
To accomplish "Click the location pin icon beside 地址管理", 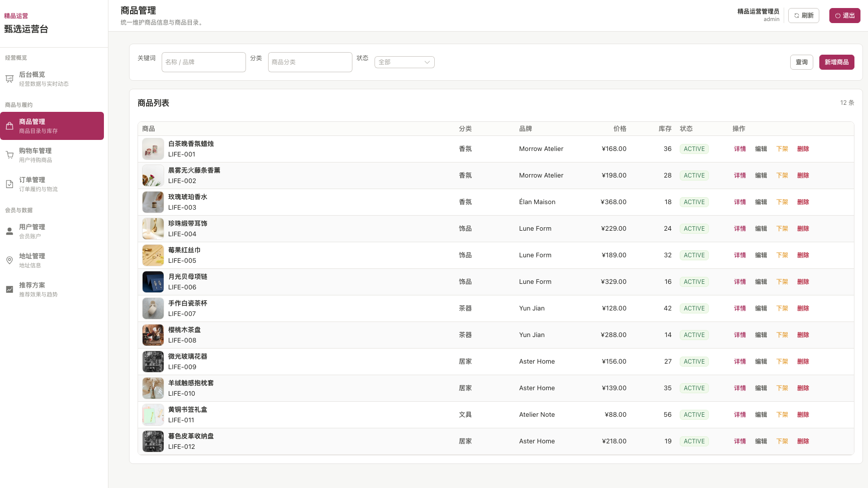I will coord(10,260).
